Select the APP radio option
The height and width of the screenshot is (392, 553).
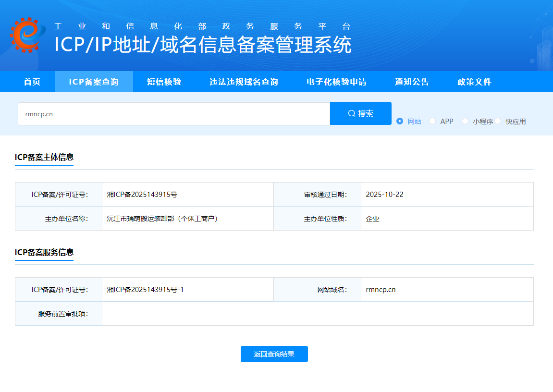click(x=432, y=121)
